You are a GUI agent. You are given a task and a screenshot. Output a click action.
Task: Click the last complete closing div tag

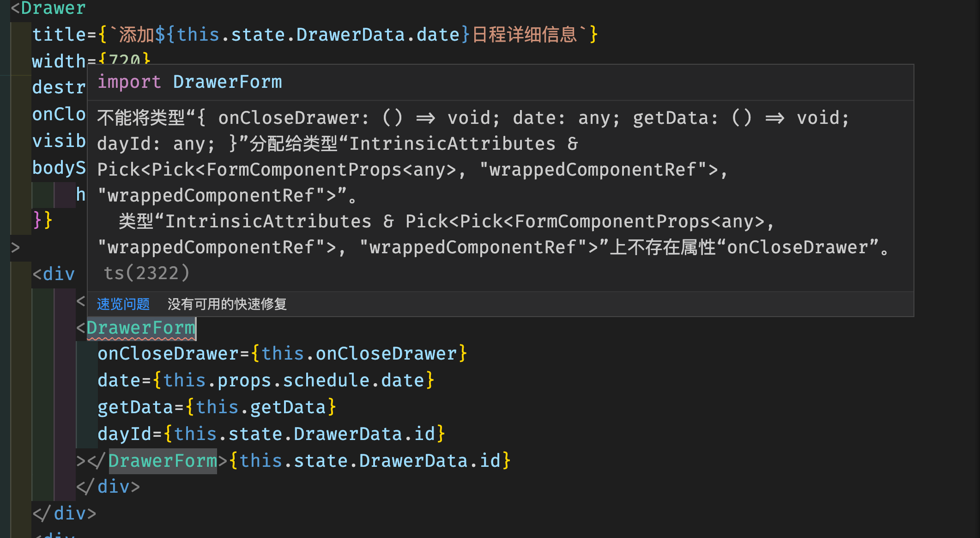64,514
